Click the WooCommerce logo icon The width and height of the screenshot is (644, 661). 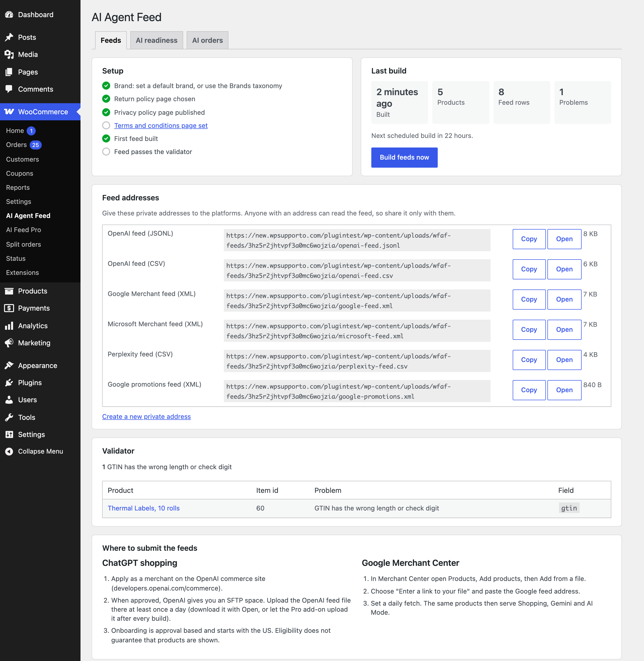click(x=9, y=112)
